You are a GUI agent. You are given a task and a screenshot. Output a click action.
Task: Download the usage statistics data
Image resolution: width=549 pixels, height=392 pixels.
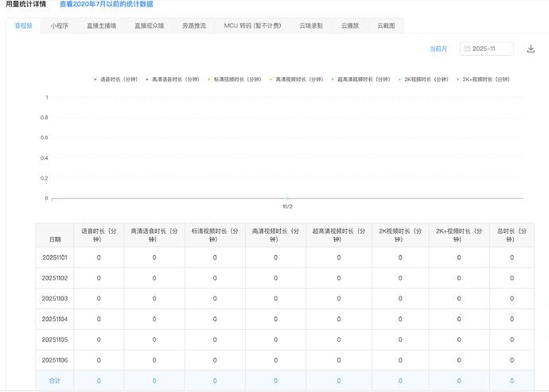(531, 49)
